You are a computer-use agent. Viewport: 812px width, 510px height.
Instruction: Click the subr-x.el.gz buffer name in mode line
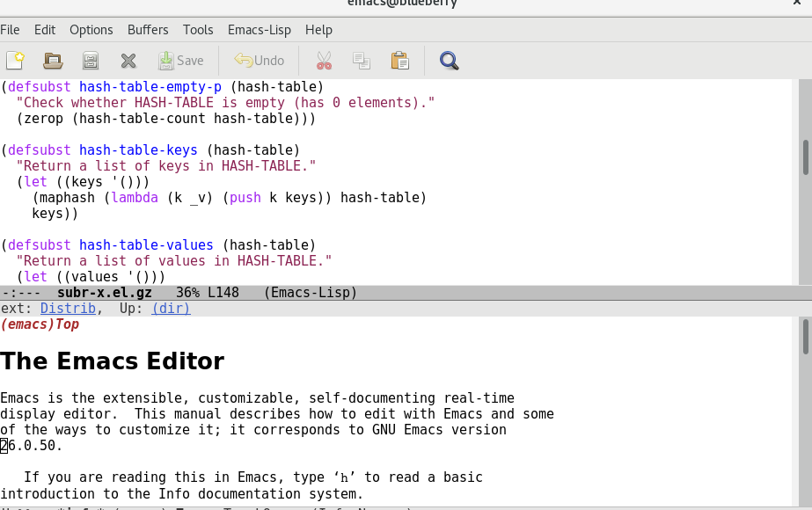click(104, 293)
